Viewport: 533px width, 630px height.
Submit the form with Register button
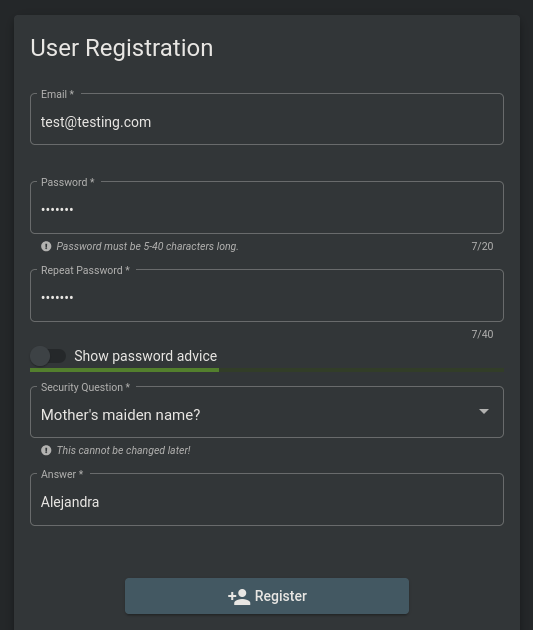click(267, 596)
